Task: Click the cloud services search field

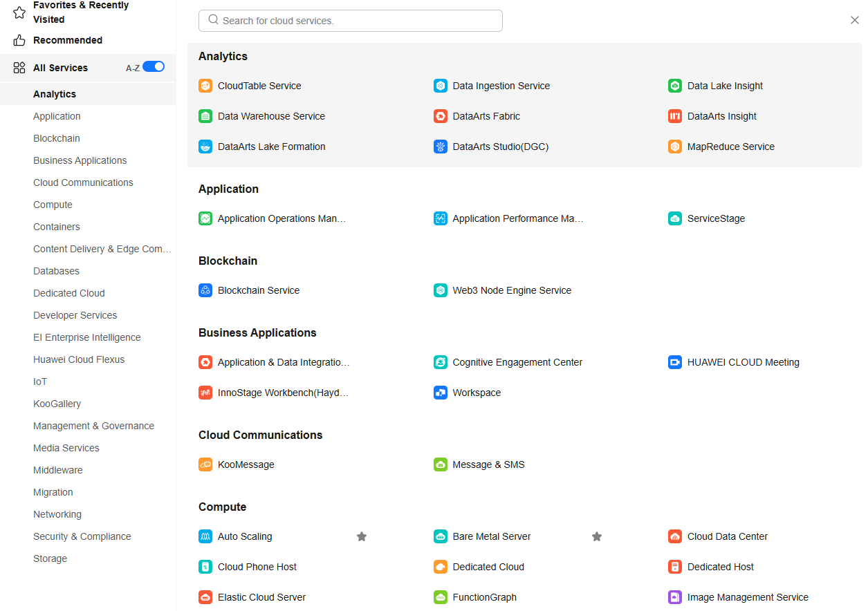Action: [351, 21]
